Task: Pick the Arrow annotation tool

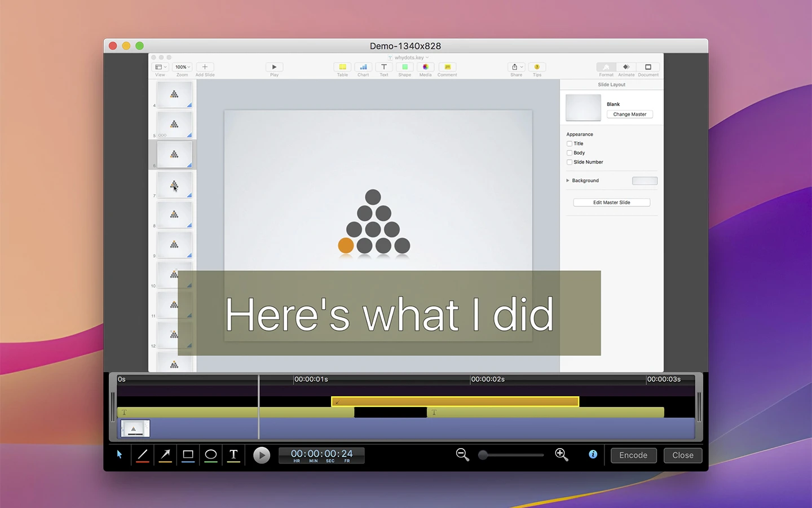Action: click(165, 454)
